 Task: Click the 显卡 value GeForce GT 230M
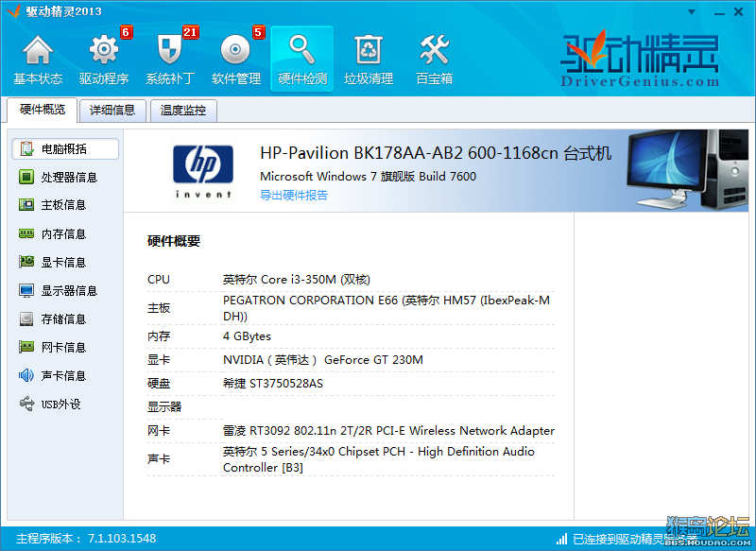[x=323, y=360]
